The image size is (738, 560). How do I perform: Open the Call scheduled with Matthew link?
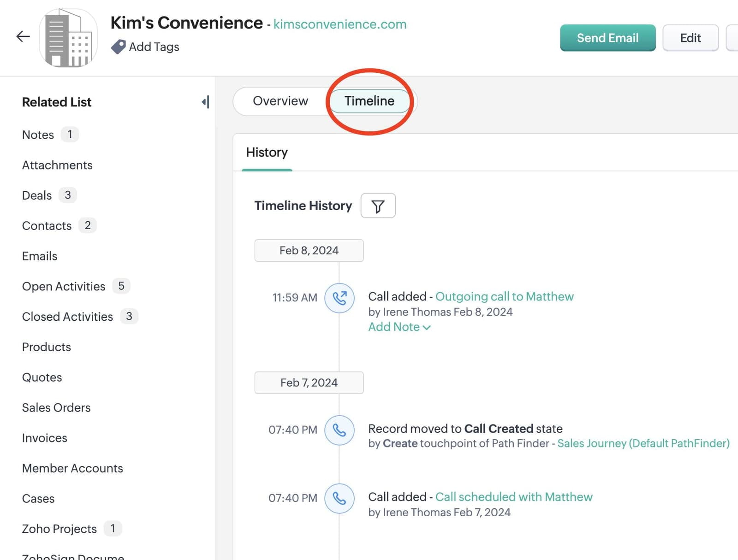point(514,497)
